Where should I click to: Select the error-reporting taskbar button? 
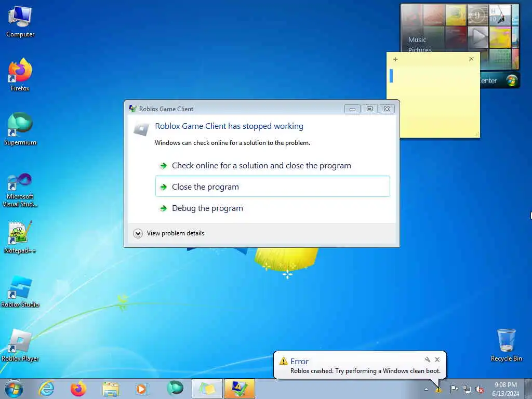(239, 389)
